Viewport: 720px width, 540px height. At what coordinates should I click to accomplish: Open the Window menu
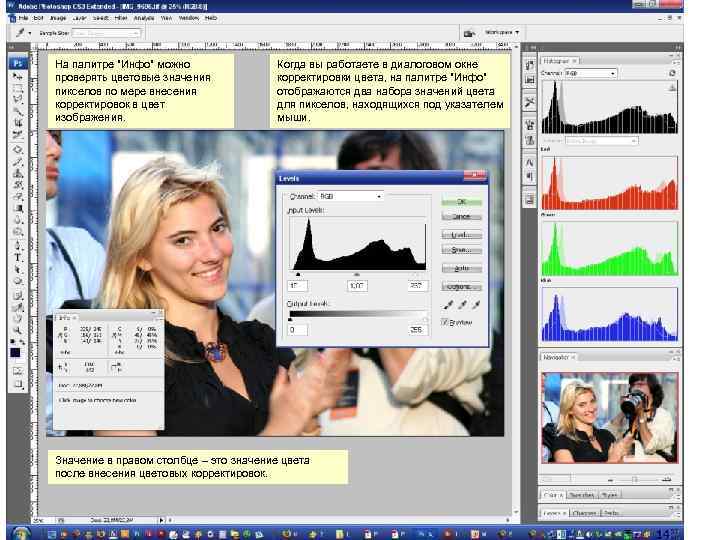point(188,18)
